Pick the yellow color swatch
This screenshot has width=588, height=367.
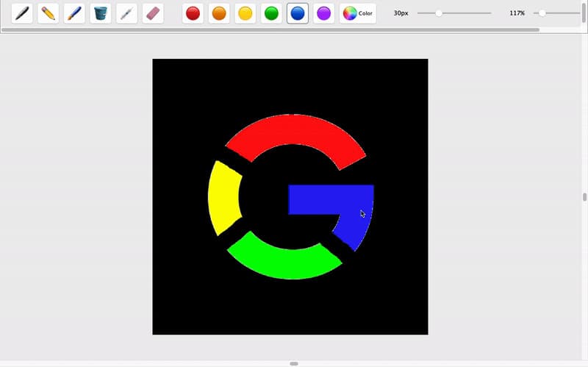(x=245, y=13)
